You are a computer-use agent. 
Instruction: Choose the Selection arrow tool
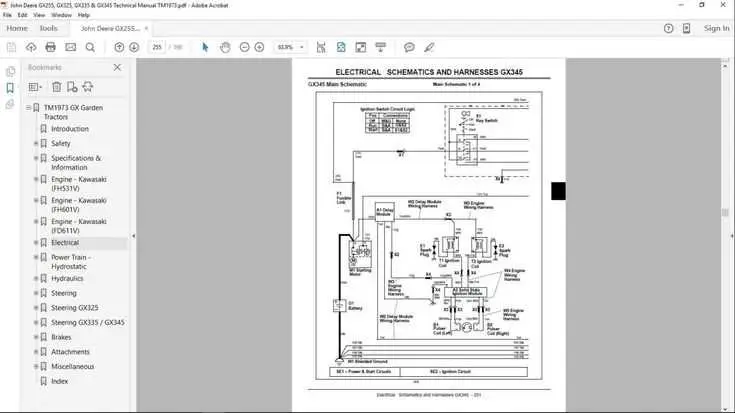(205, 47)
